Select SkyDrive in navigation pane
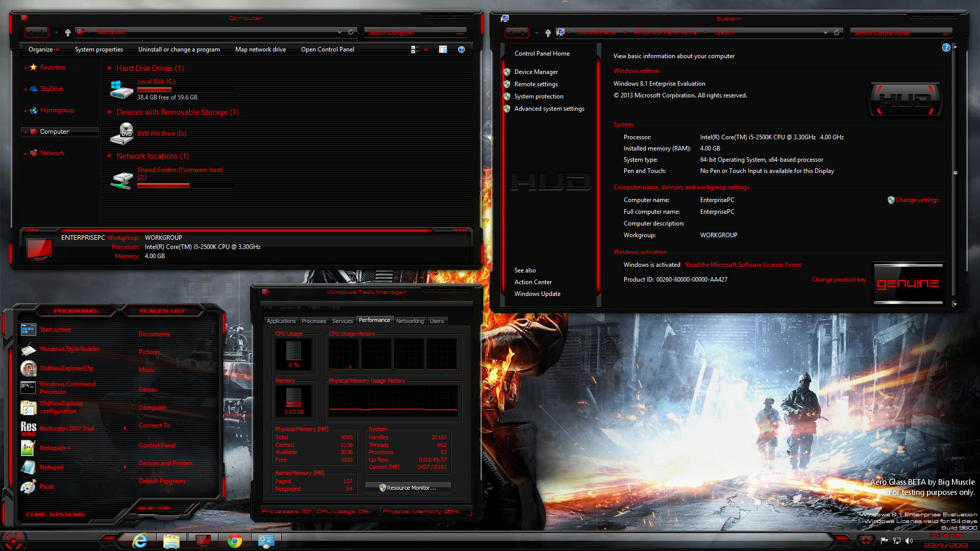Viewport: 980px width, 551px height. tap(52, 89)
